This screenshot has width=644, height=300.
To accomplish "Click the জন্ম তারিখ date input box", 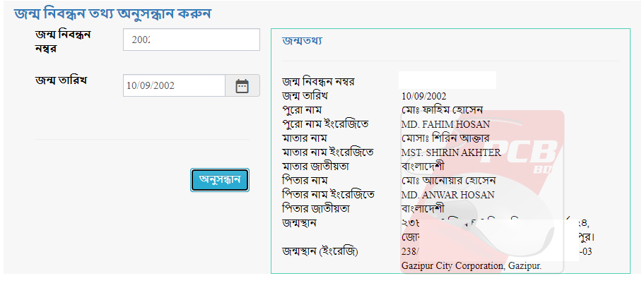I will [x=174, y=86].
